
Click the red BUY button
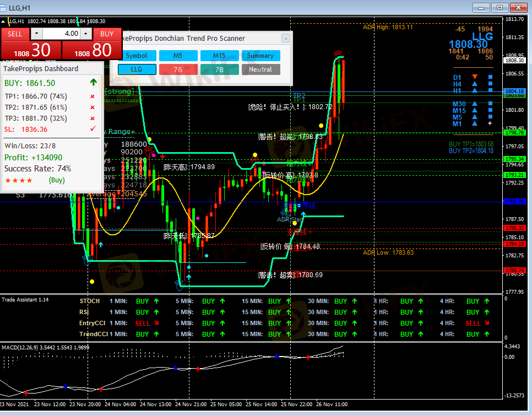click(x=107, y=34)
